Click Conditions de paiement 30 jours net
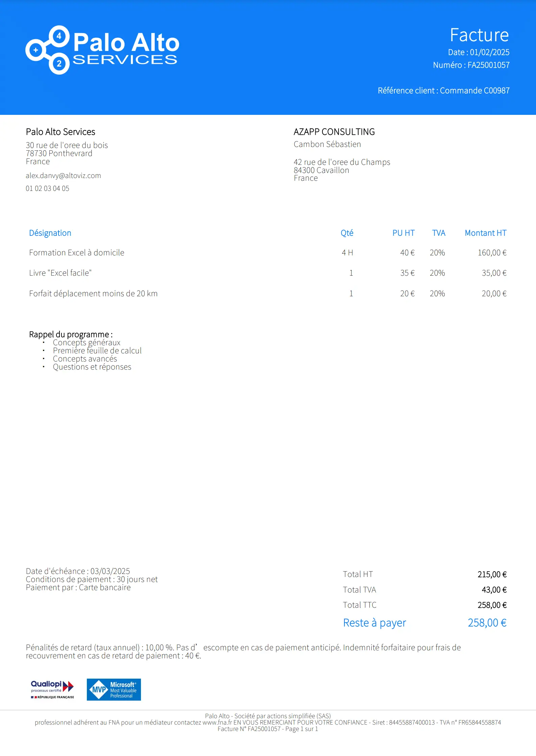Image resolution: width=536 pixels, height=756 pixels. click(x=92, y=579)
